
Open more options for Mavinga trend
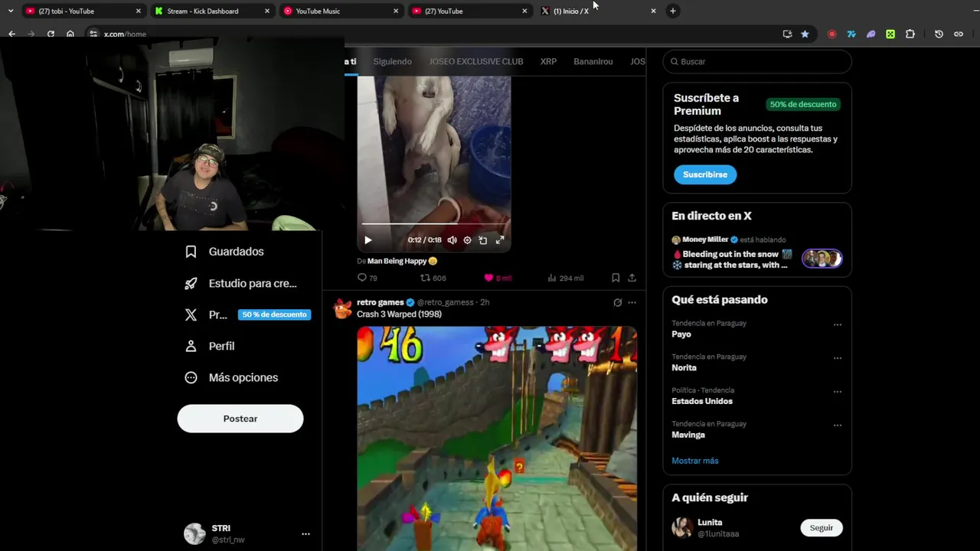pos(837,425)
